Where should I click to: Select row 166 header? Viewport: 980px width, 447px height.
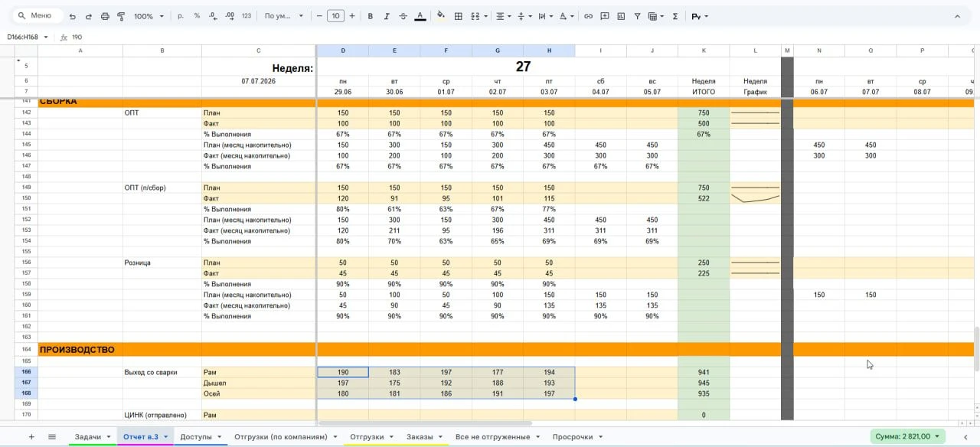point(27,372)
